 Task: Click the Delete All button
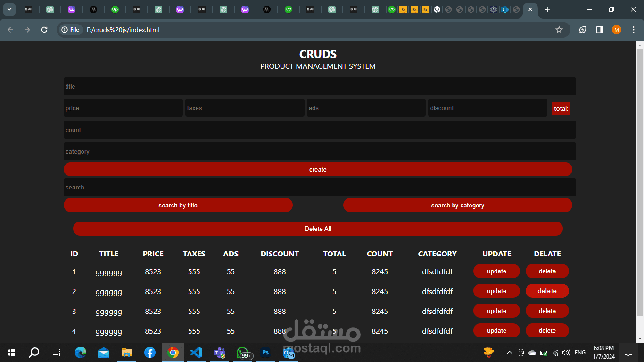pos(318,229)
